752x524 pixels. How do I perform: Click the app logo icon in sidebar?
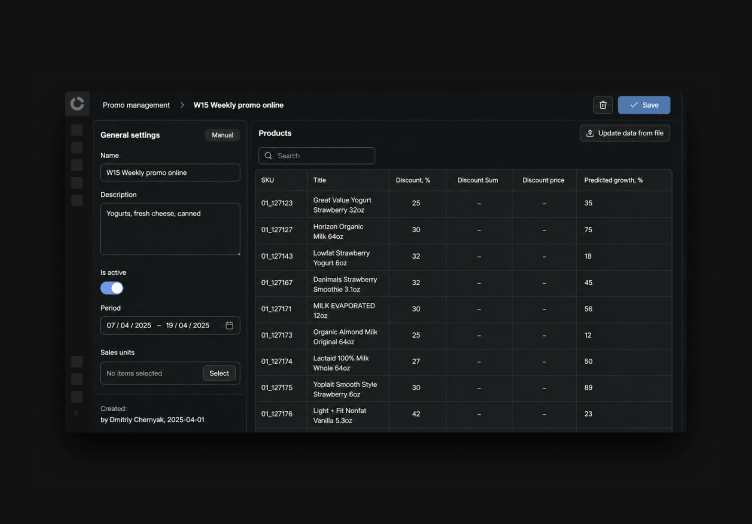click(77, 104)
